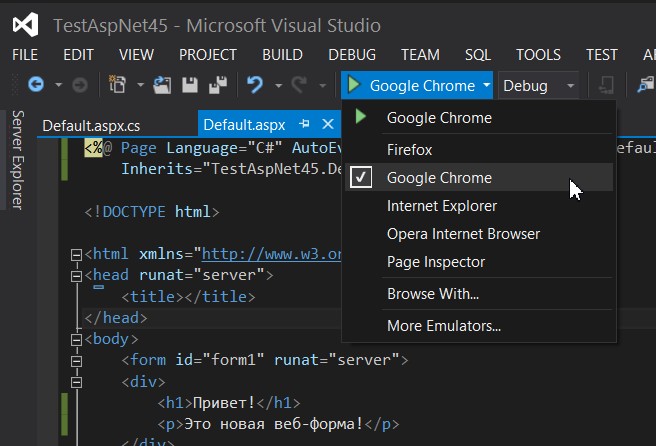656x446 pixels.
Task: Select Opera Internet Browser
Action: pyautogui.click(x=479, y=234)
